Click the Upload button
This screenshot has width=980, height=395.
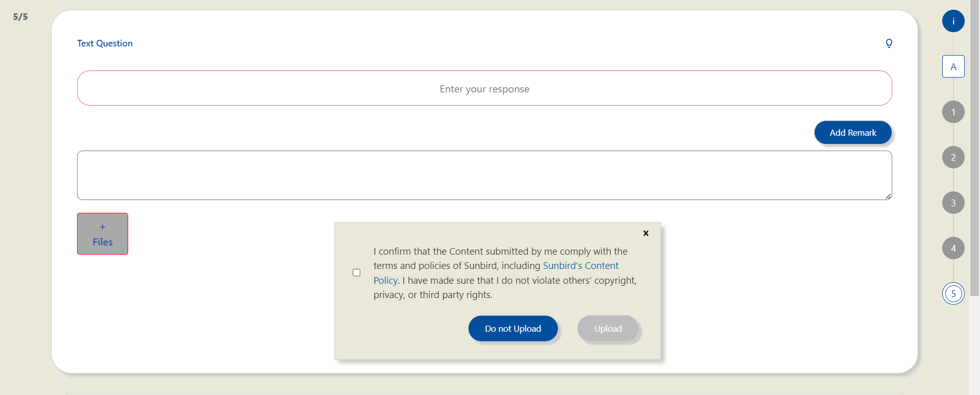(608, 329)
